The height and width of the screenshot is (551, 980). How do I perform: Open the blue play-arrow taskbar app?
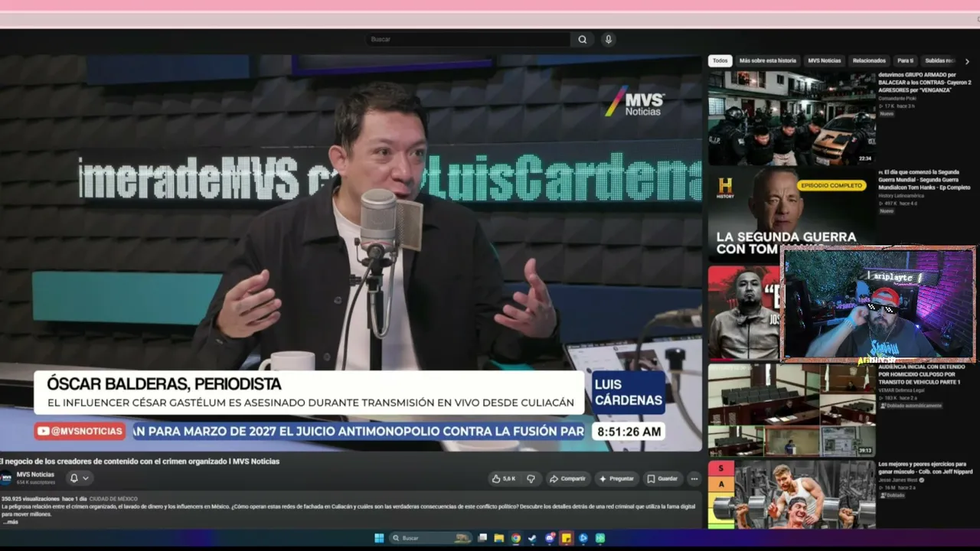[583, 538]
